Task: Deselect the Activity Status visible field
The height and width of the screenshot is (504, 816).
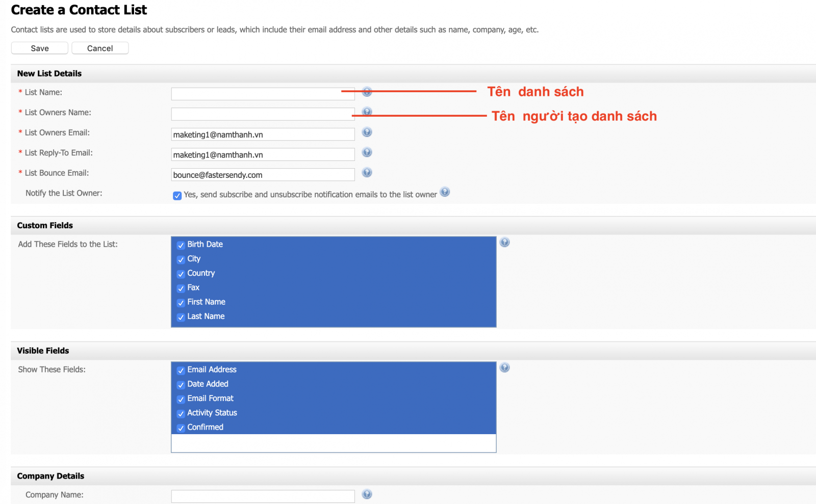Action: tap(181, 414)
